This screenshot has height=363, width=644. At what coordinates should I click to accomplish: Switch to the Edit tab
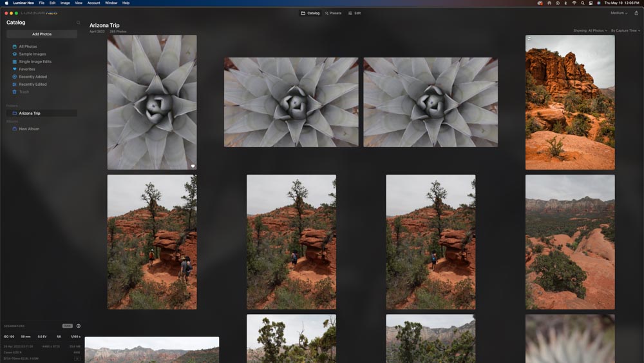pyautogui.click(x=354, y=13)
